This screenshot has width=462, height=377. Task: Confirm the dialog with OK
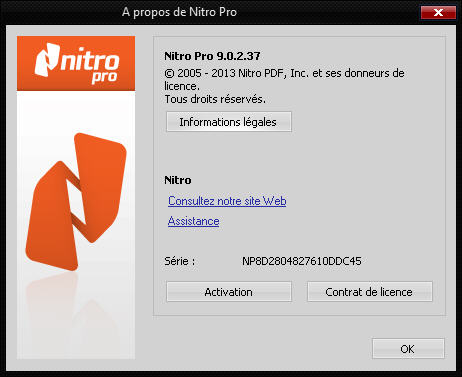coord(408,349)
